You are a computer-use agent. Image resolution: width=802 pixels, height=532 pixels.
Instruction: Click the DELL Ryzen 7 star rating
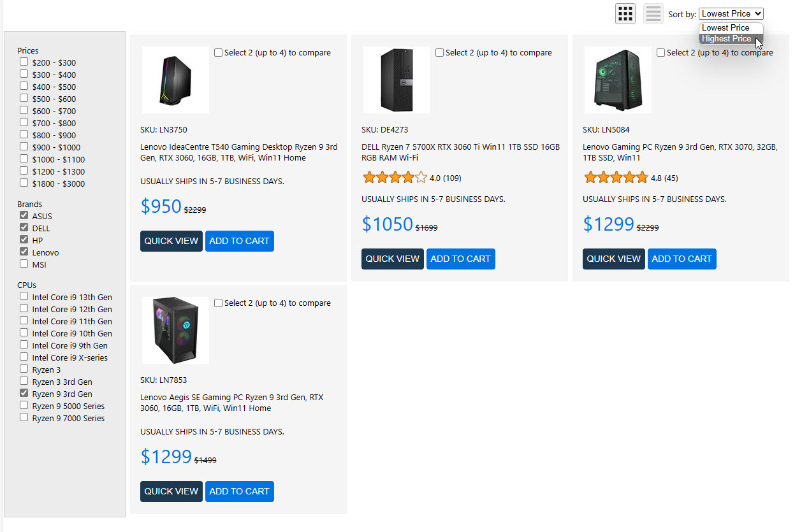tap(395, 178)
